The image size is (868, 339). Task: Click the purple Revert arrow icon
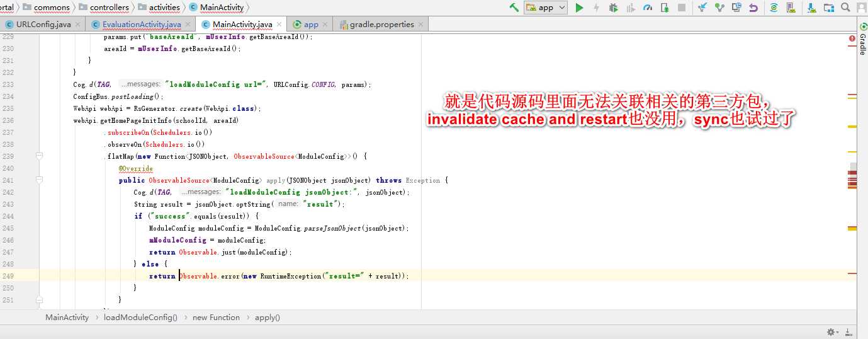point(753,8)
